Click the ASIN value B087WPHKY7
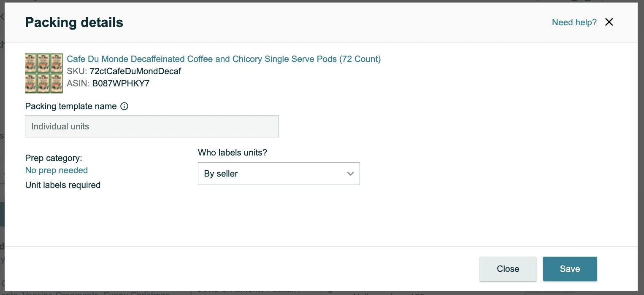 (121, 83)
